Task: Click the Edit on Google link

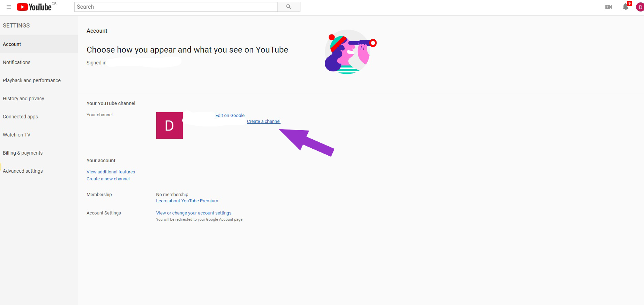Action: (230, 115)
